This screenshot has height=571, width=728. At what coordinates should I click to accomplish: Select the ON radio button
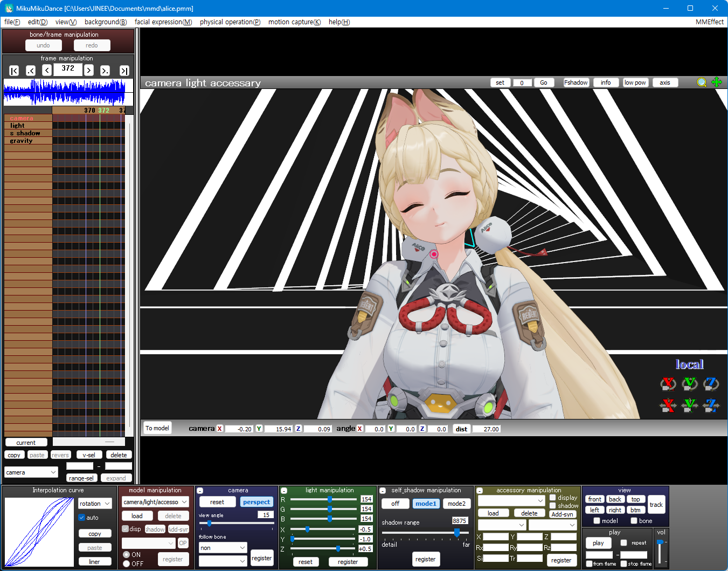(x=126, y=554)
